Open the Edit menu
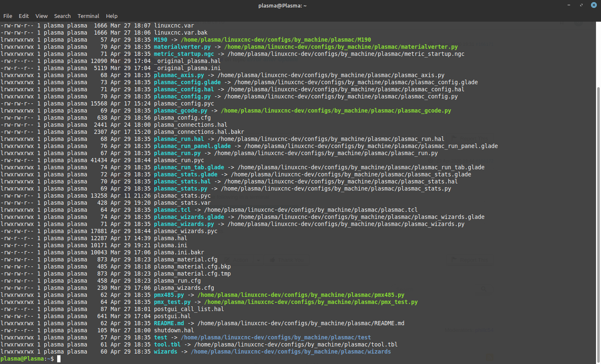Image resolution: width=601 pixels, height=364 pixels. [x=24, y=16]
